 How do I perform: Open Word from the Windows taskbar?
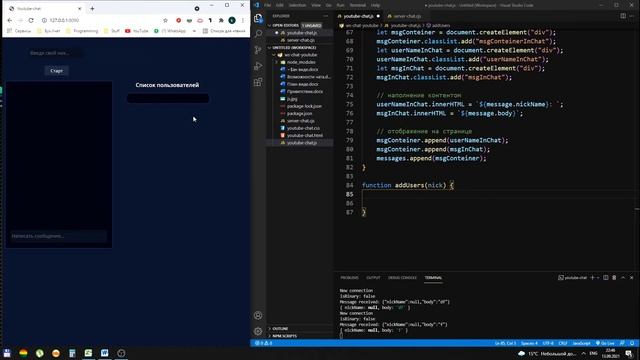(x=104, y=353)
